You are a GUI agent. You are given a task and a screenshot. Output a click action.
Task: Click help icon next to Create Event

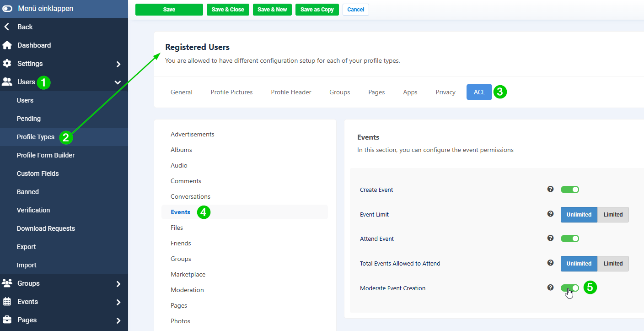click(551, 189)
